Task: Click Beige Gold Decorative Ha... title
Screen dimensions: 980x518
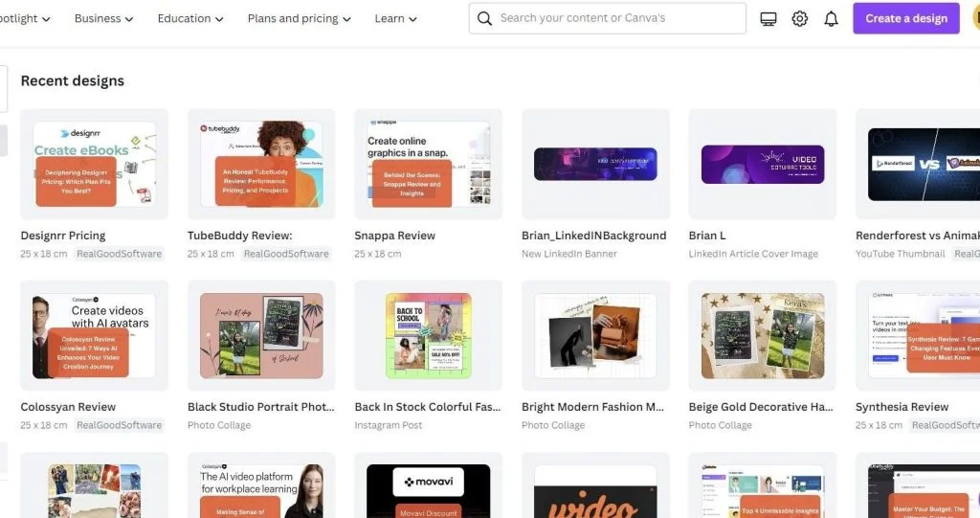Action: pos(761,407)
